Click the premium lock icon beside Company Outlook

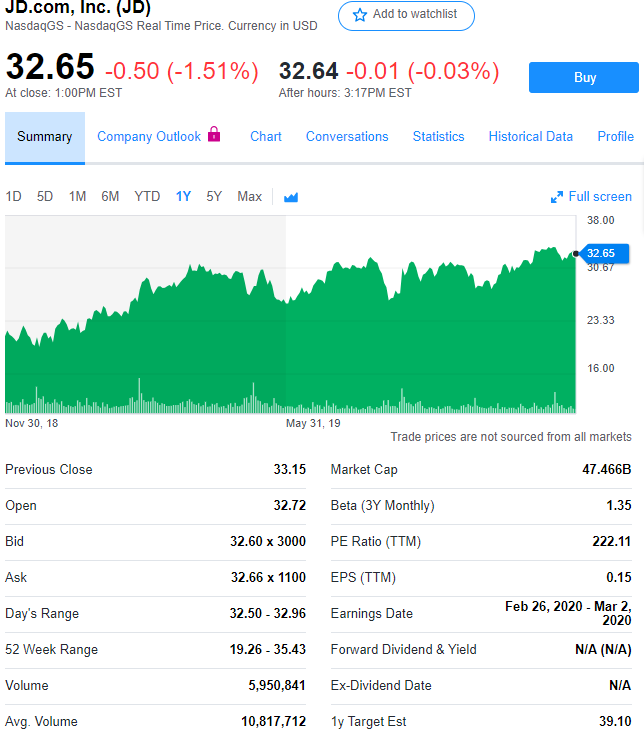click(x=214, y=135)
